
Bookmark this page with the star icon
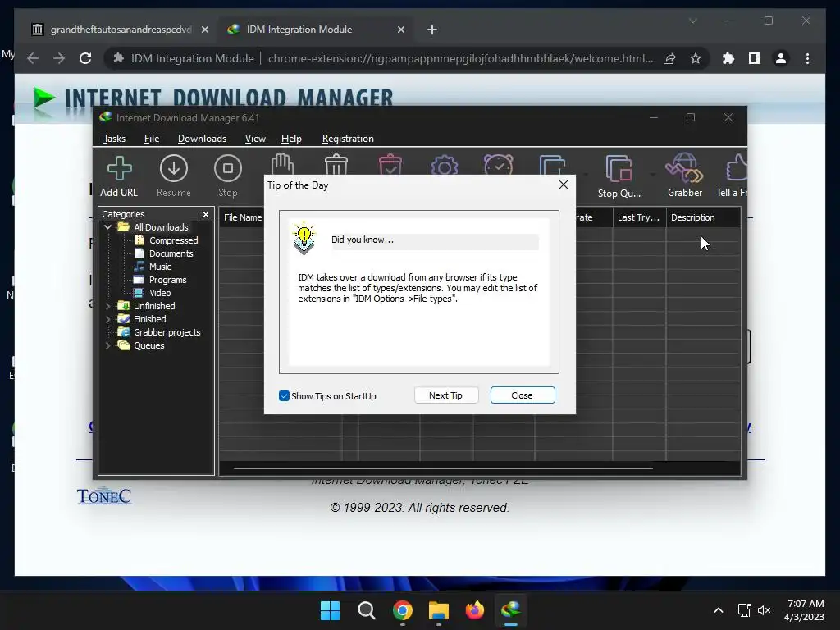tap(696, 58)
